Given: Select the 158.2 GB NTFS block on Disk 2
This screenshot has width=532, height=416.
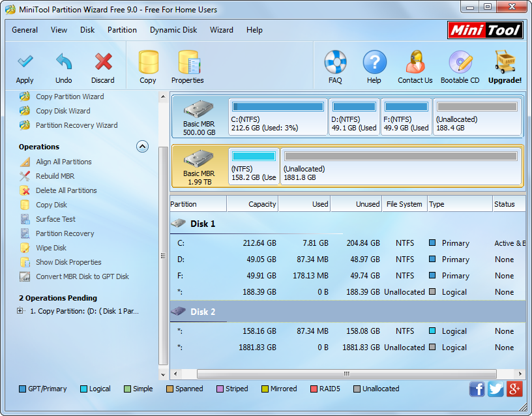Looking at the screenshot, I should [x=254, y=167].
